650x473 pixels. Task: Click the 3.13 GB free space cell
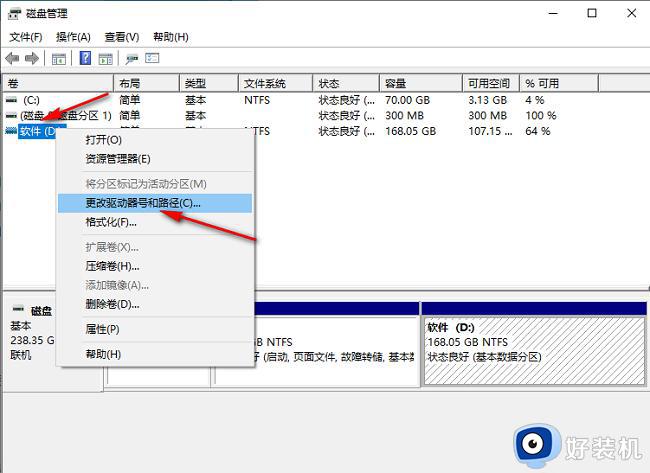tap(488, 100)
